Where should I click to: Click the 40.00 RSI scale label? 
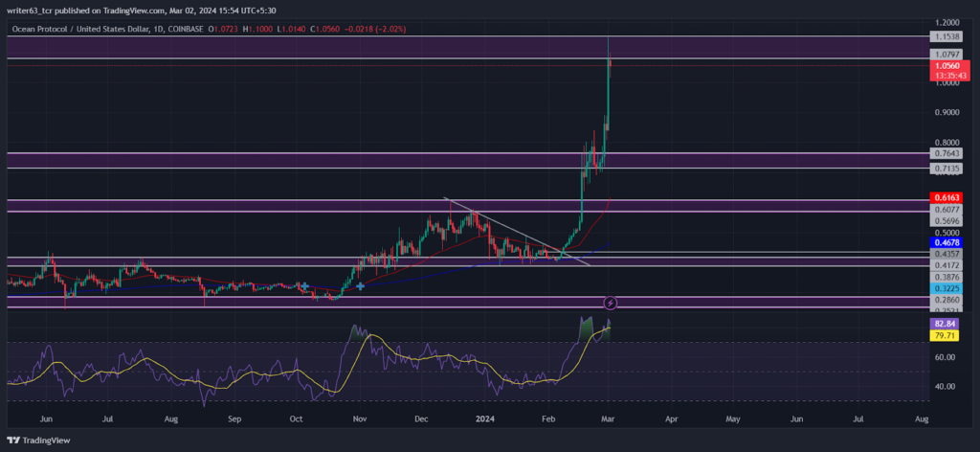tap(945, 386)
